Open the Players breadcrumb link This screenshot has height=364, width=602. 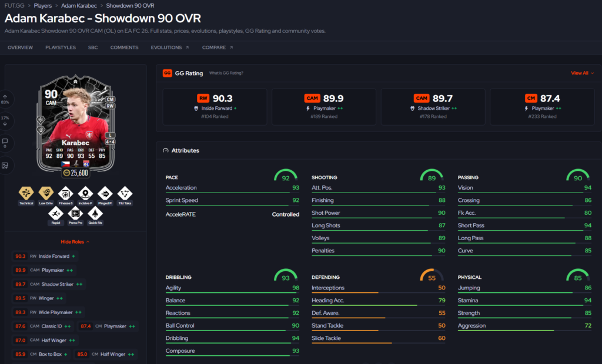coord(42,6)
